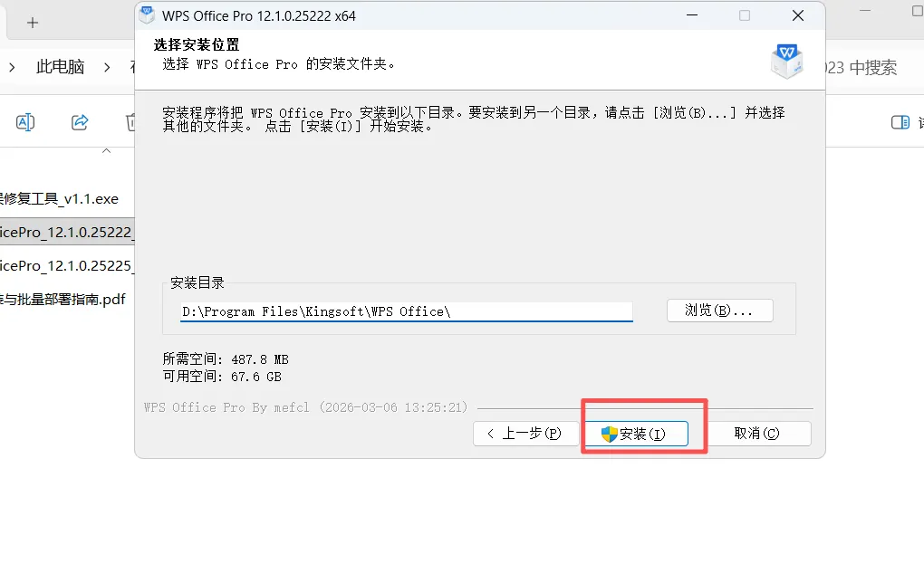Select the 批量部署指南.pdf file
Screen dimensions: 924x583
(63, 299)
